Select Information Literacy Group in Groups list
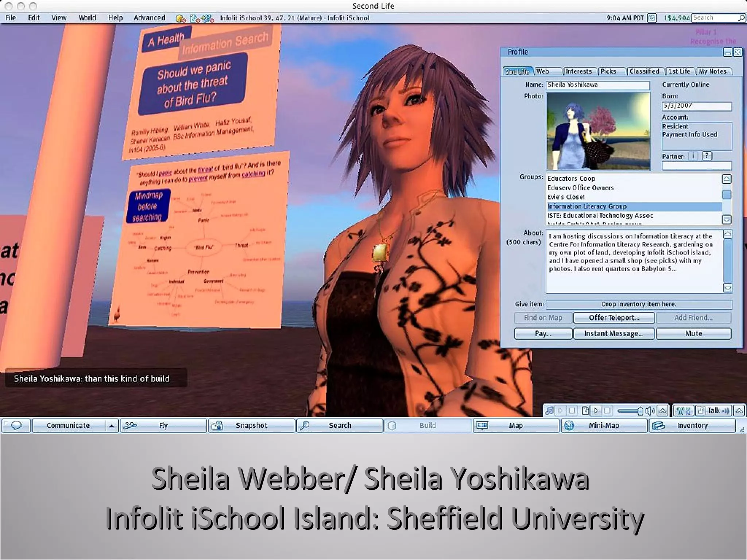This screenshot has width=747, height=560. 634,206
